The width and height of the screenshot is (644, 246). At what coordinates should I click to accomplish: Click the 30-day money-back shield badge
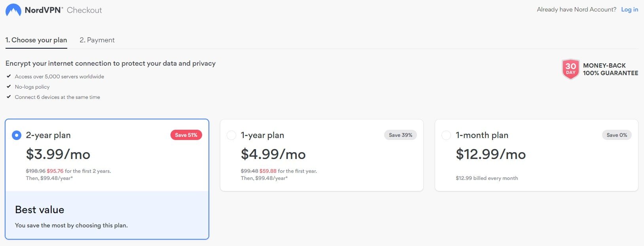(570, 69)
